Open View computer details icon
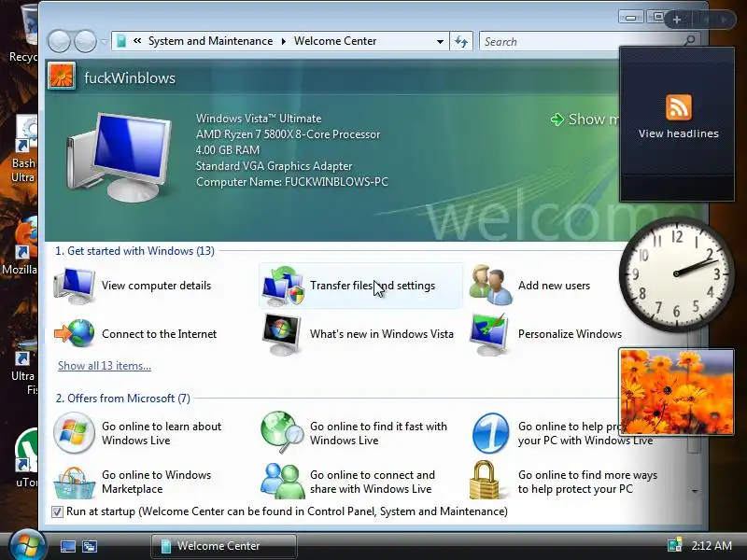Image resolution: width=747 pixels, height=560 pixels. (75, 286)
